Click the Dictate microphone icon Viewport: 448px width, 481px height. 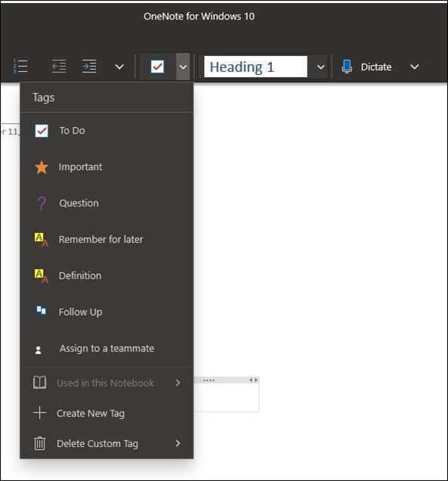pyautogui.click(x=347, y=67)
